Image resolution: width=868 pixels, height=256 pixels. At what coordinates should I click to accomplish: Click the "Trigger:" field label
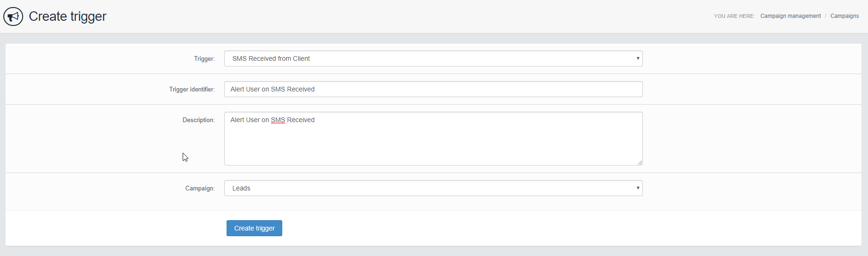point(204,59)
